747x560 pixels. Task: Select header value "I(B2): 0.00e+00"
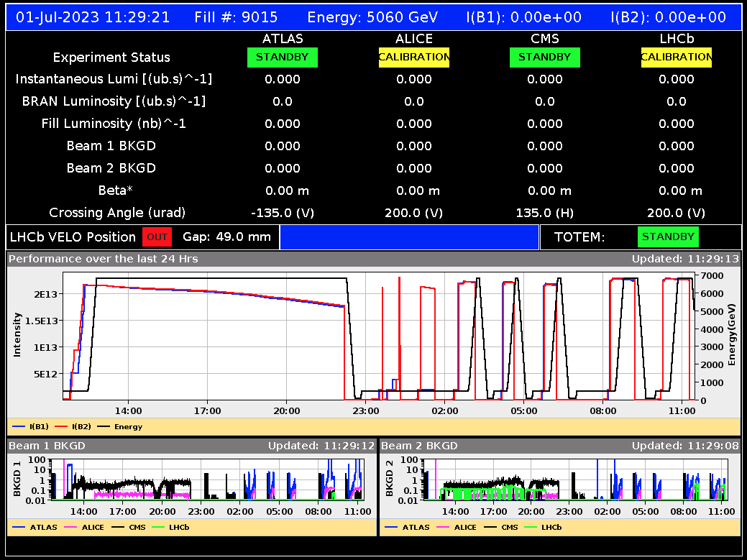pos(669,18)
